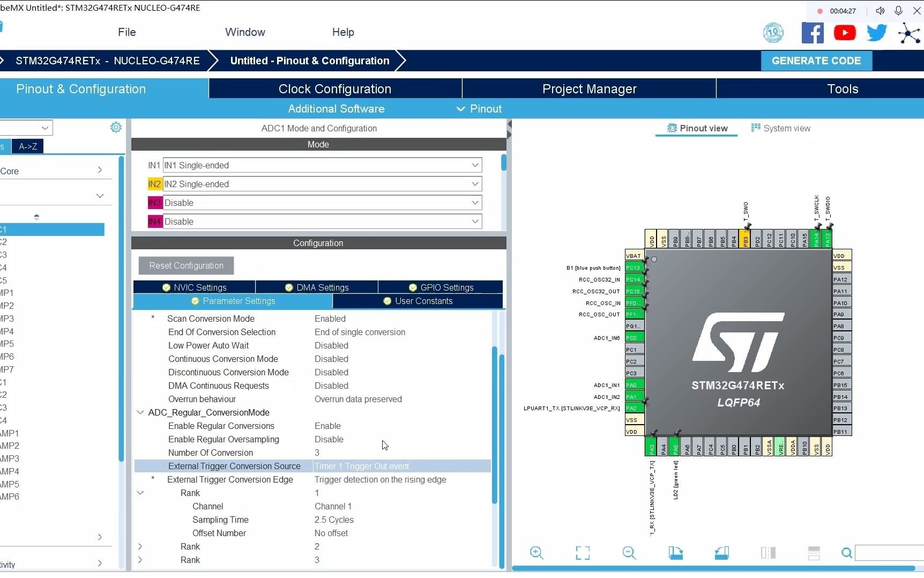
Task: Click Reset Configuration
Action: point(186,265)
